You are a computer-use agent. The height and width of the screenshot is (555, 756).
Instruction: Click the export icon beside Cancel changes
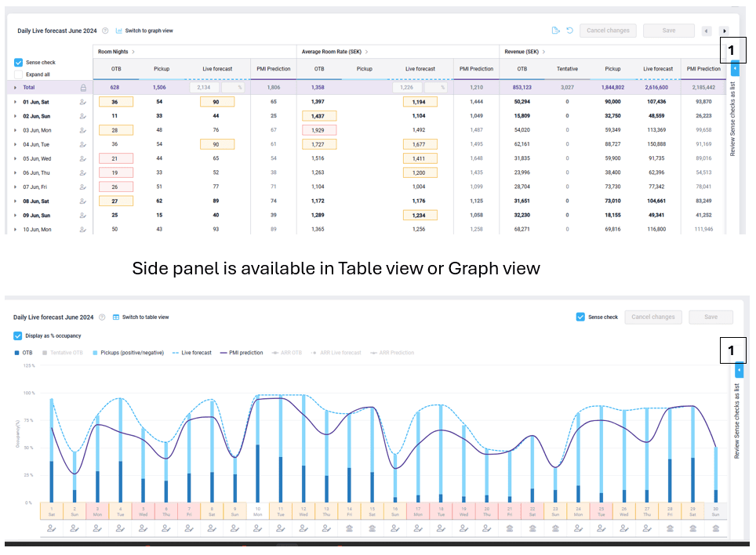tap(555, 31)
